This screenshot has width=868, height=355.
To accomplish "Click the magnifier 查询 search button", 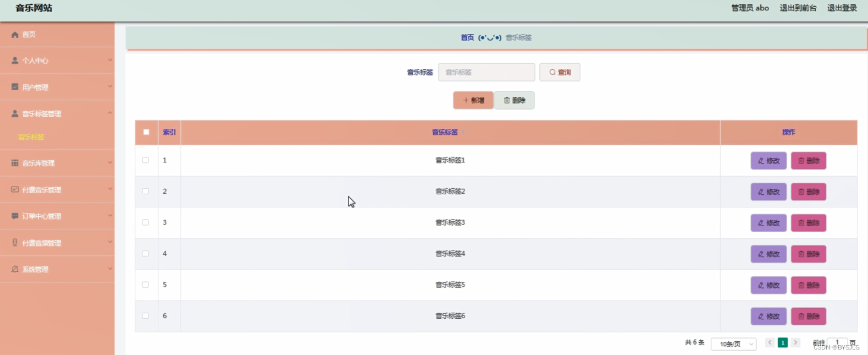I will click(560, 72).
